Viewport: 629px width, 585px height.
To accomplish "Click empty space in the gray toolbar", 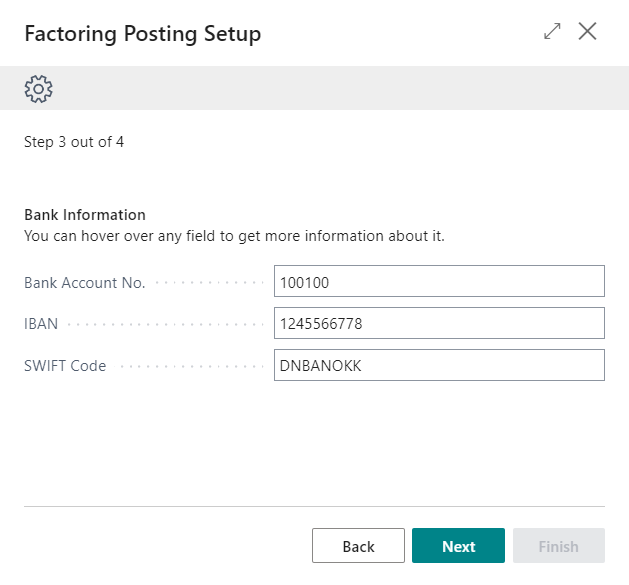I will (330, 89).
